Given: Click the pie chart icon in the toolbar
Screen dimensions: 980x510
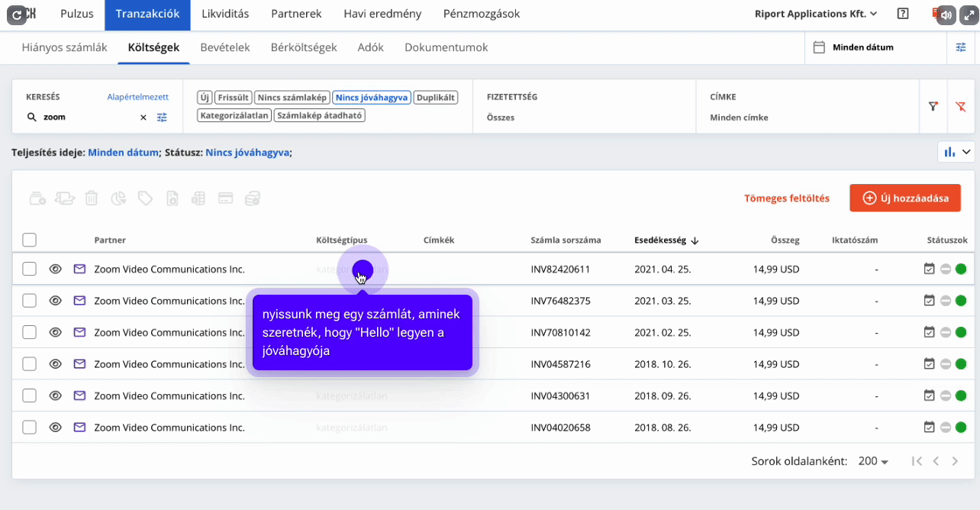Looking at the screenshot, I should click(118, 199).
